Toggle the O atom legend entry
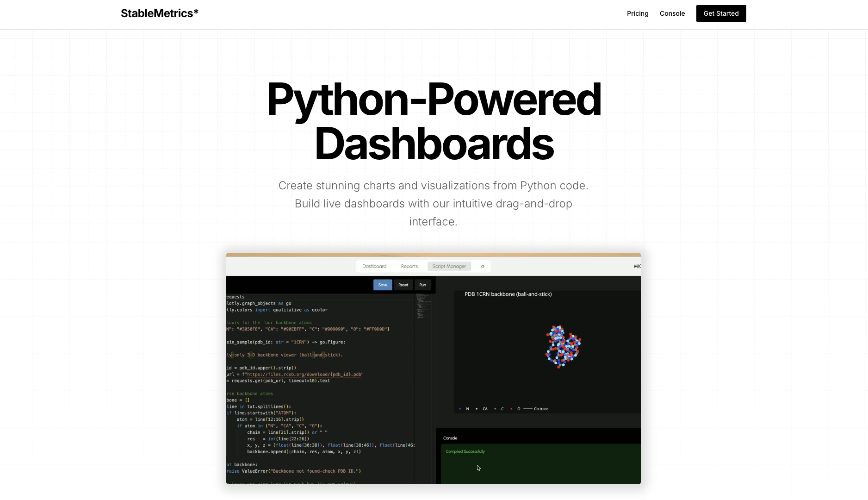The image size is (868, 500). pyautogui.click(x=515, y=409)
